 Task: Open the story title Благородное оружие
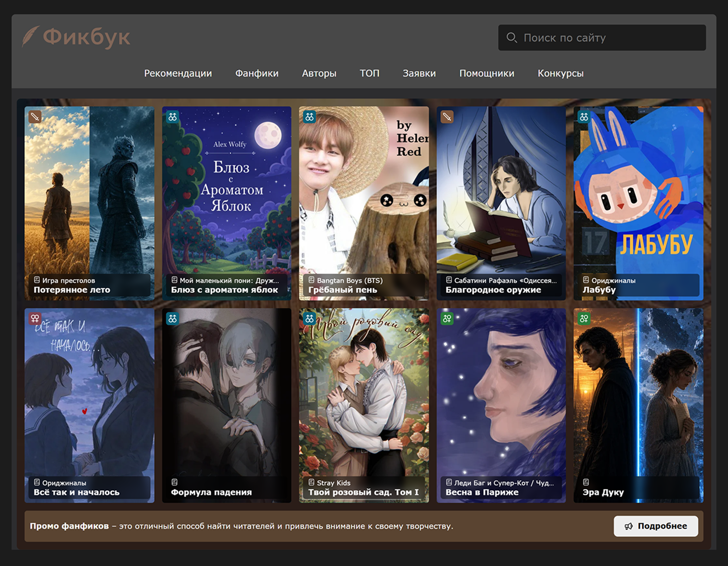pos(493,290)
